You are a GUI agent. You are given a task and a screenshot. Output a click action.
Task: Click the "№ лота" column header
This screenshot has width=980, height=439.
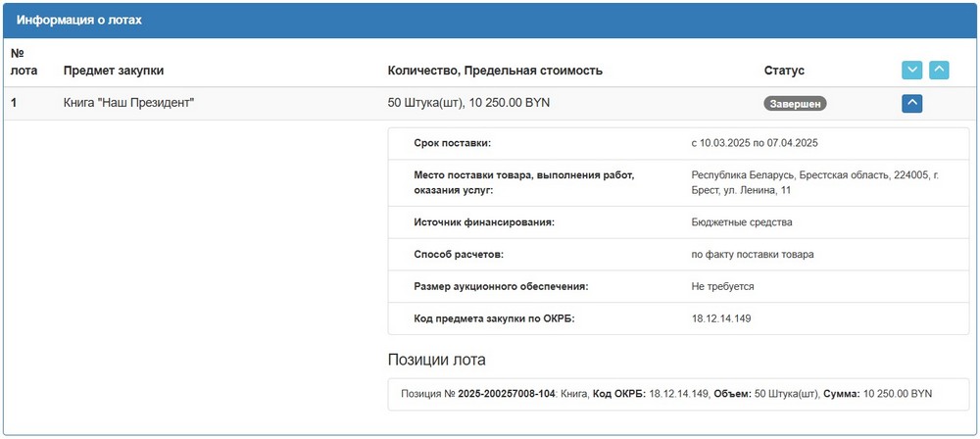[24, 62]
